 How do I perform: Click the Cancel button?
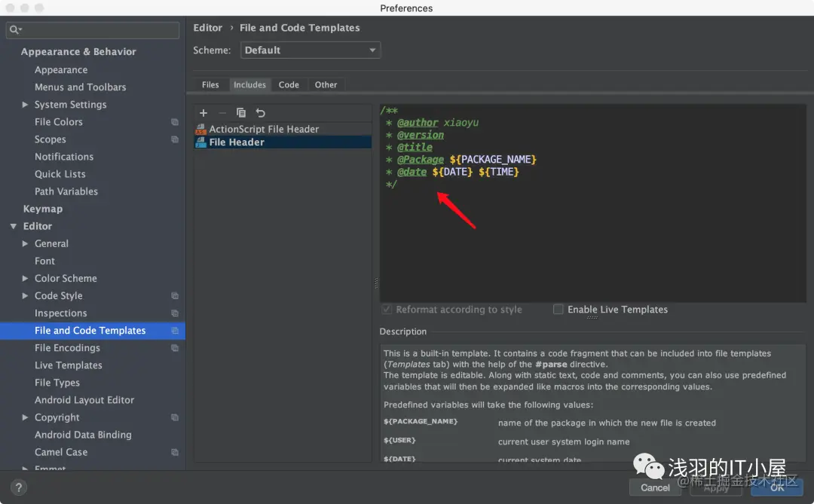pyautogui.click(x=655, y=487)
